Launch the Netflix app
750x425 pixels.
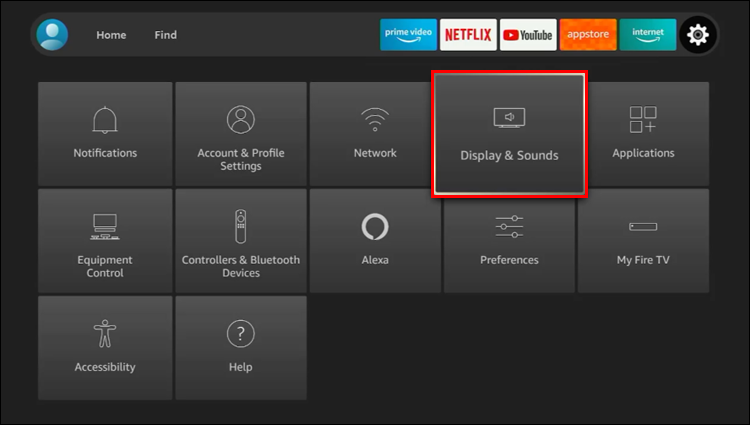(468, 34)
